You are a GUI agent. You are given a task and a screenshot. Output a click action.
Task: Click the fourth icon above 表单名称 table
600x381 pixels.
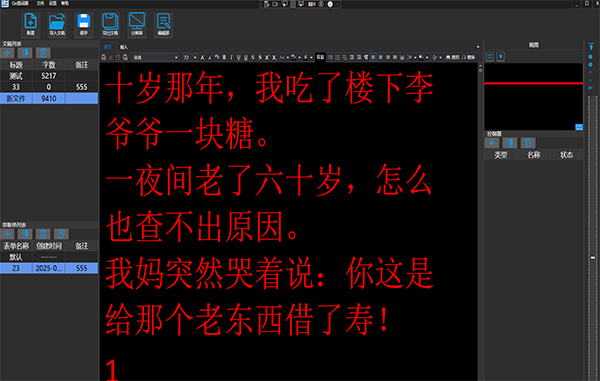pos(61,234)
